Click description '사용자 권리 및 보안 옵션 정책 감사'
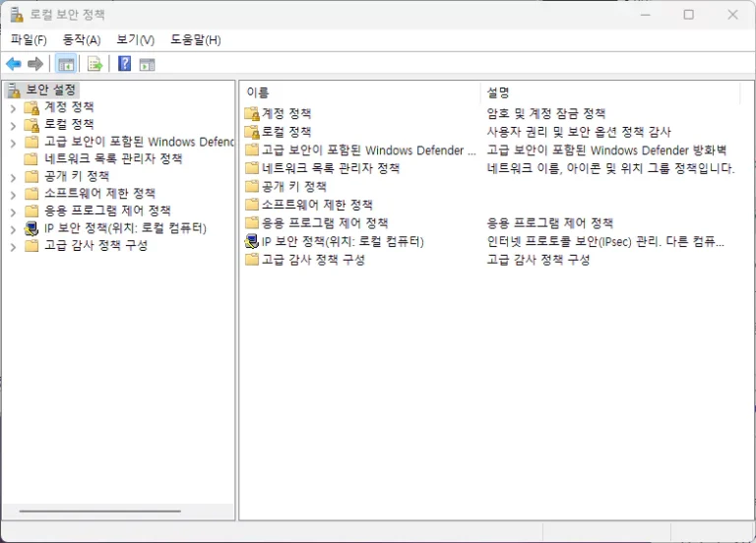 [x=579, y=132]
